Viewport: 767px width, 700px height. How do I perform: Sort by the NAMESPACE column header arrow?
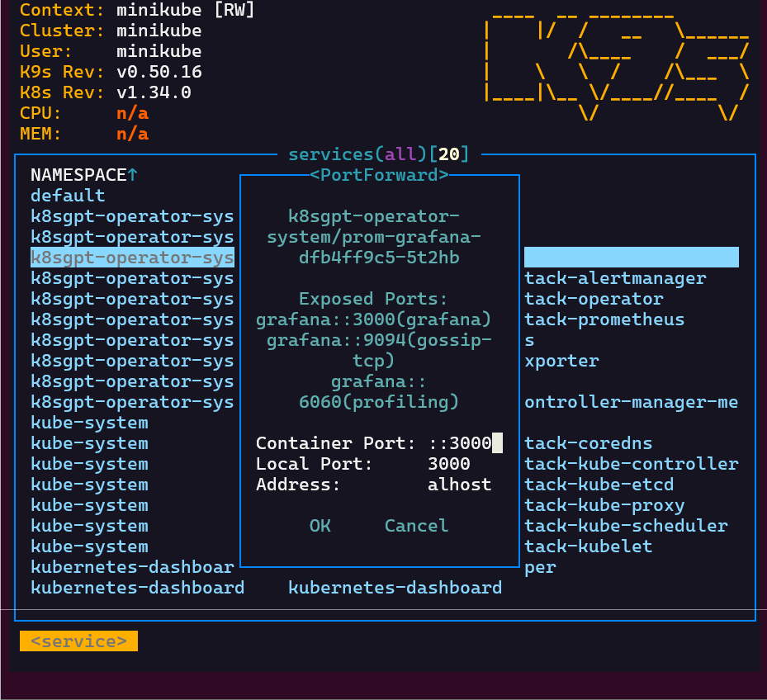133,175
